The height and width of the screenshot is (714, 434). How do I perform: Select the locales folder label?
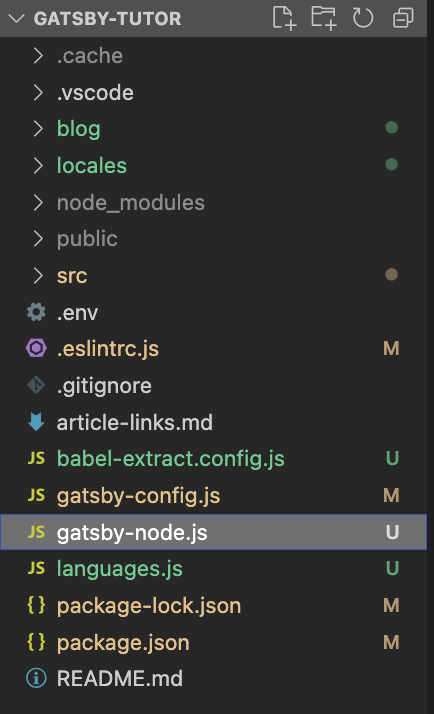coord(92,166)
